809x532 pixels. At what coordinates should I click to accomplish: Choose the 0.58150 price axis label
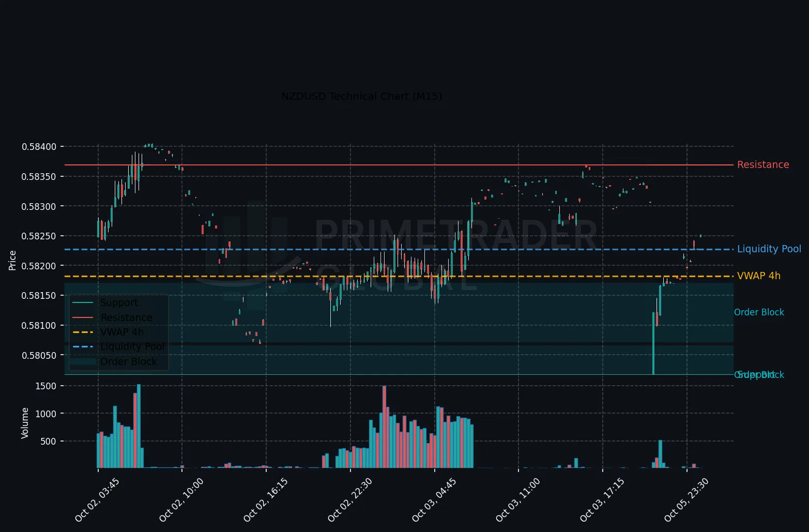point(39,296)
